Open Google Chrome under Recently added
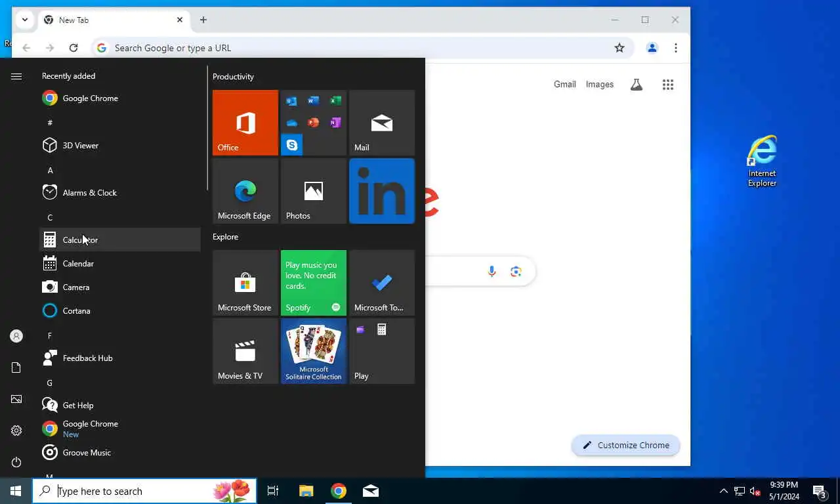 [120, 98]
